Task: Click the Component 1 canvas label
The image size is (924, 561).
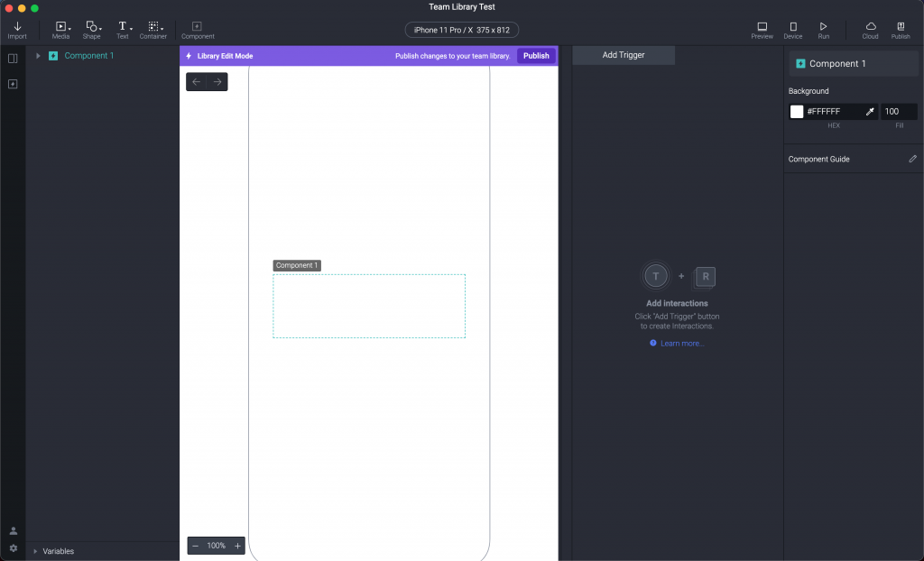Action: point(297,266)
